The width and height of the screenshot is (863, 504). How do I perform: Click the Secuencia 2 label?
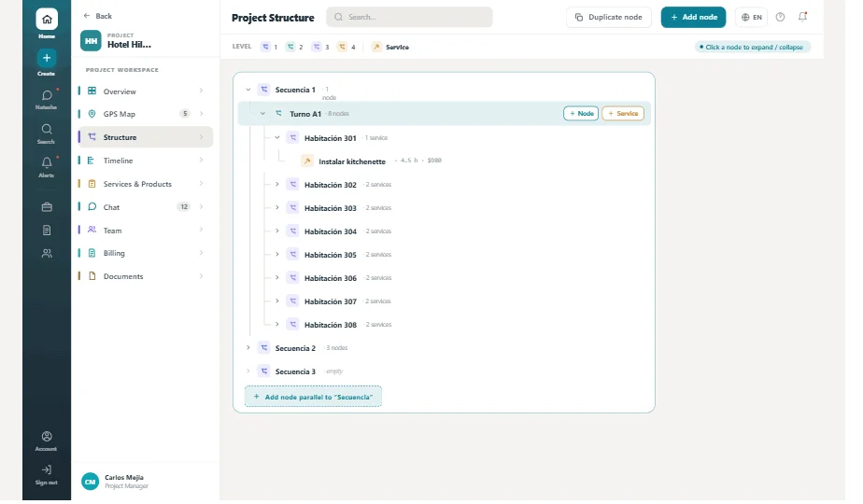295,348
